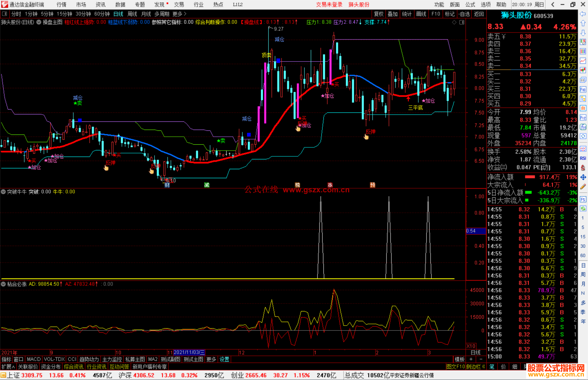Click the 笔 tick detail tab
588x380 pixels.
pos(492,367)
